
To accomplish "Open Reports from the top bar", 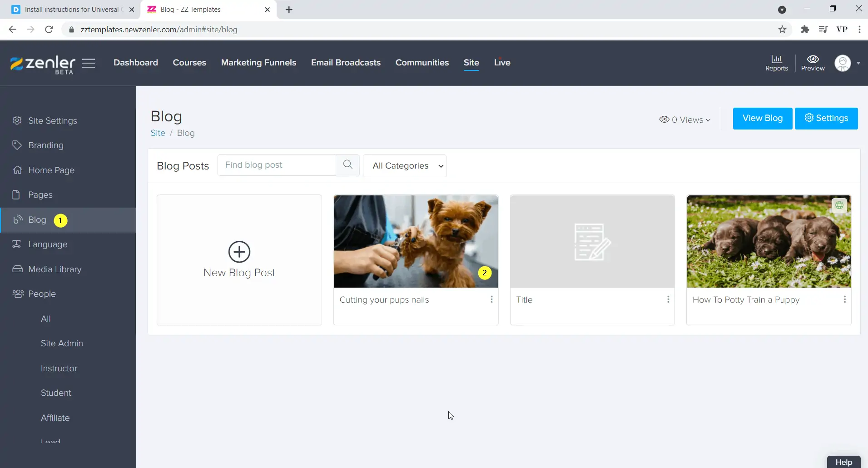I will tap(776, 62).
